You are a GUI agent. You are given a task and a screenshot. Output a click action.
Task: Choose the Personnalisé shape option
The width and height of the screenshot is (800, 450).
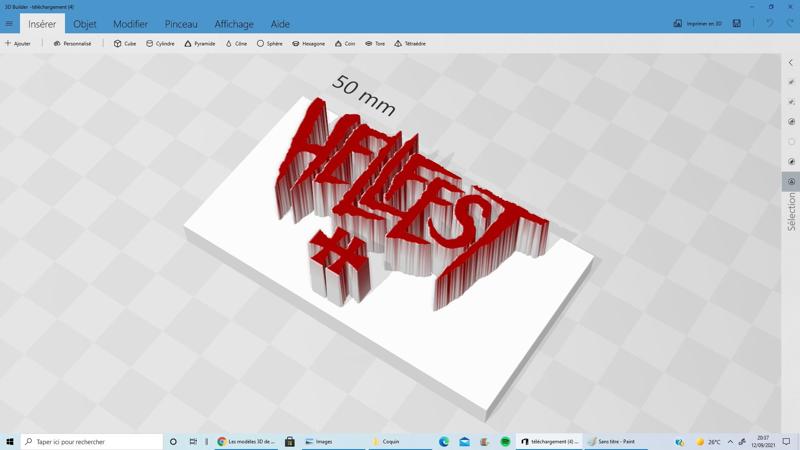72,44
